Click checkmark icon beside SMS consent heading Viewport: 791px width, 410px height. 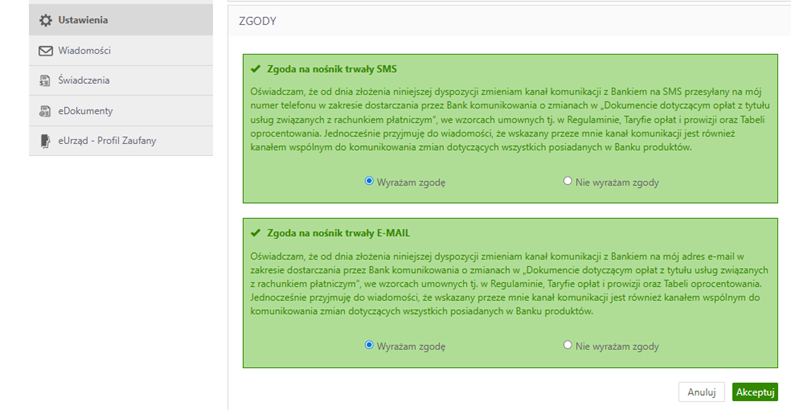pyautogui.click(x=255, y=70)
